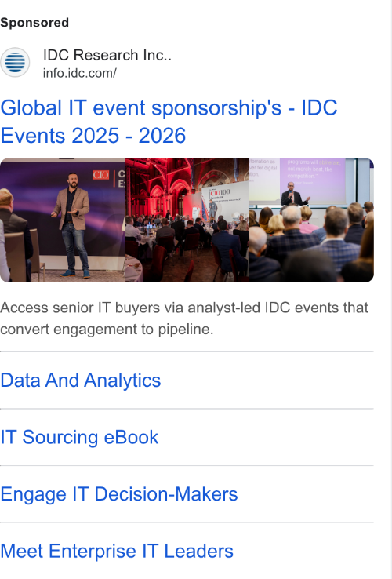Select the IDC Research Inc.. advertiser name

point(107,55)
